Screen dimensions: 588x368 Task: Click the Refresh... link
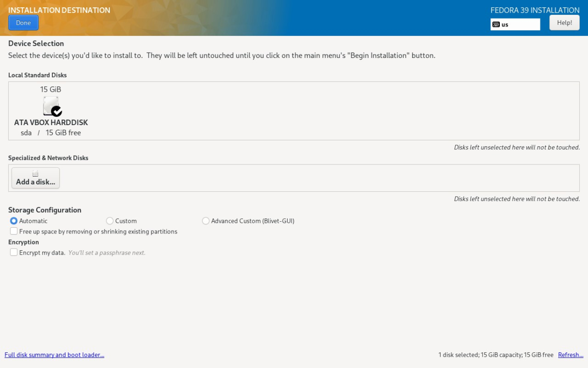point(571,355)
